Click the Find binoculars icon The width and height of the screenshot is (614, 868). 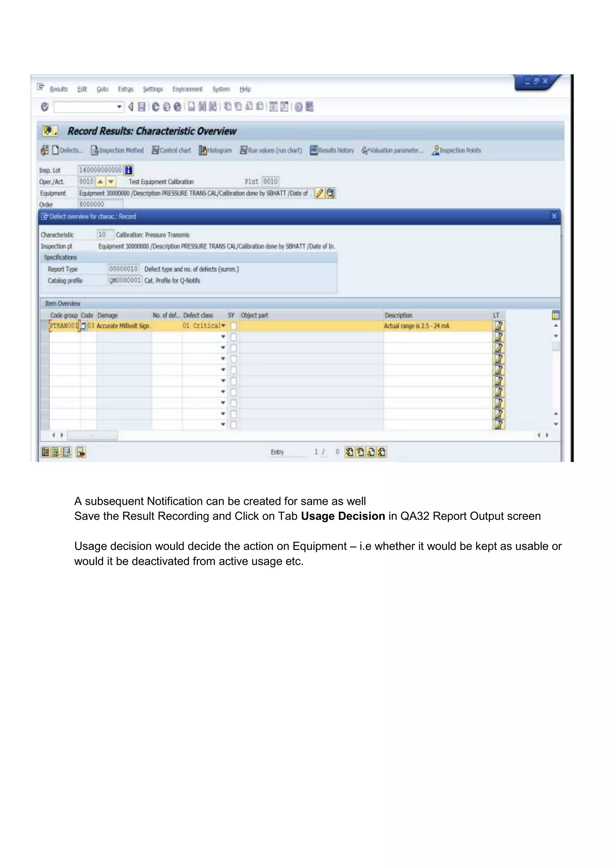(202, 107)
